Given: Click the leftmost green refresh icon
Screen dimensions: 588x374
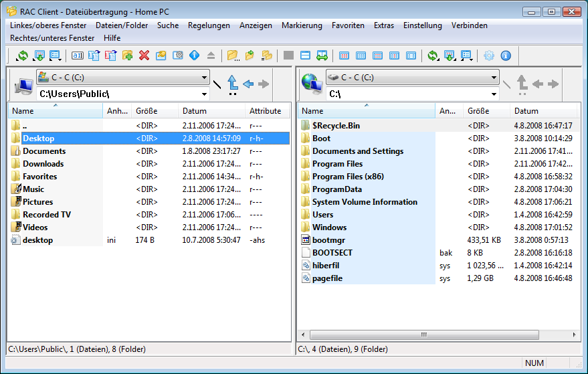Looking at the screenshot, I should [x=23, y=56].
